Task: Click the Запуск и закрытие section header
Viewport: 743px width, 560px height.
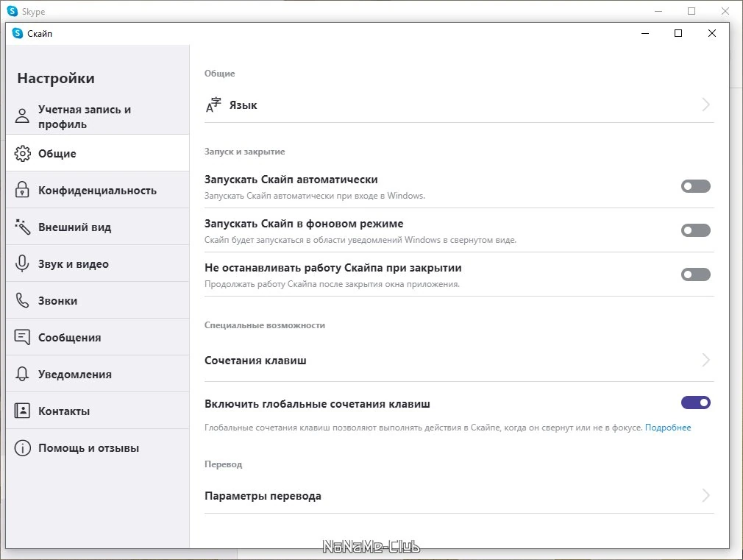Action: click(244, 152)
